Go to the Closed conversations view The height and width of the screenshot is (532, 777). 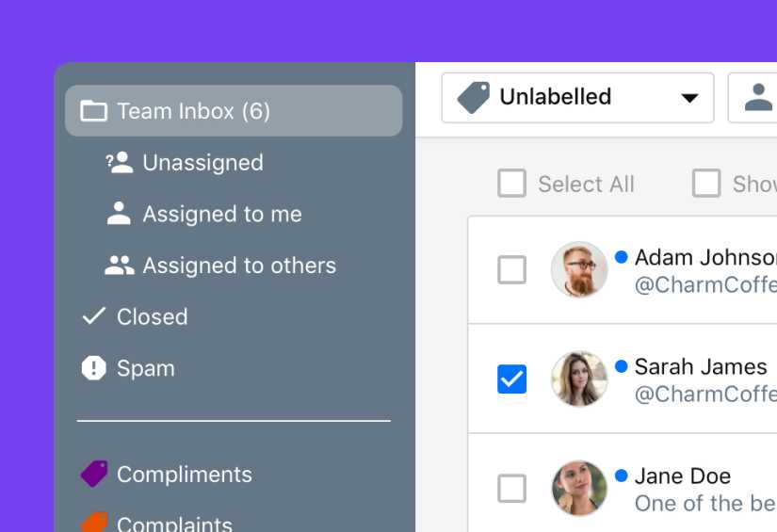click(152, 316)
